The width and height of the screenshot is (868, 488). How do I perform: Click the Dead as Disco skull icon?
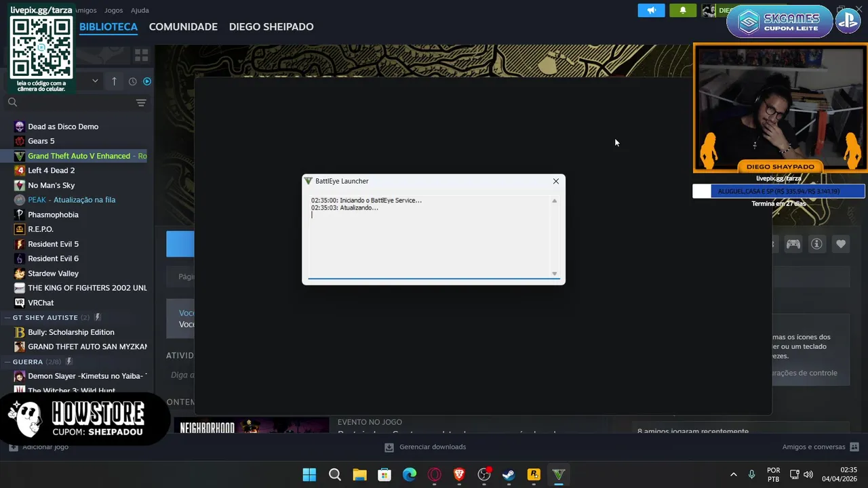[x=19, y=127]
